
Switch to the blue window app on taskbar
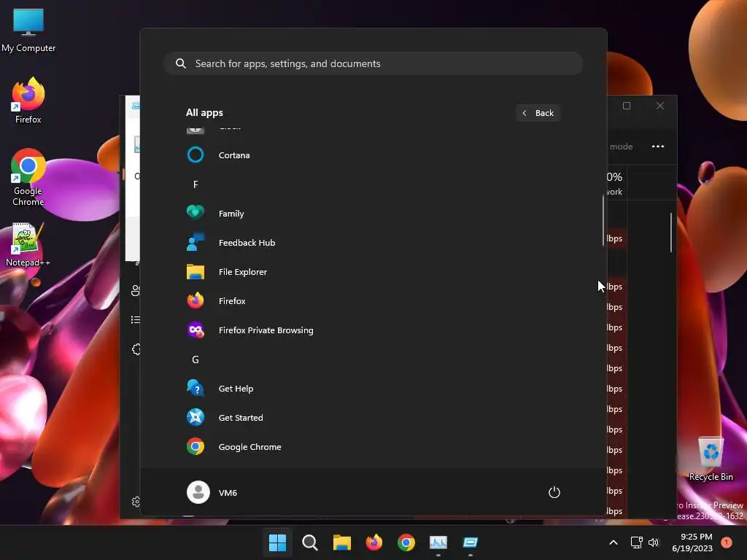click(x=471, y=542)
